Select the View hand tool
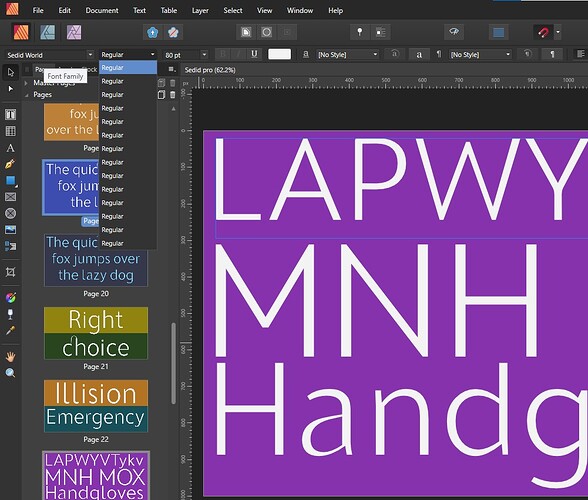This screenshot has height=500, width=588. (x=10, y=357)
